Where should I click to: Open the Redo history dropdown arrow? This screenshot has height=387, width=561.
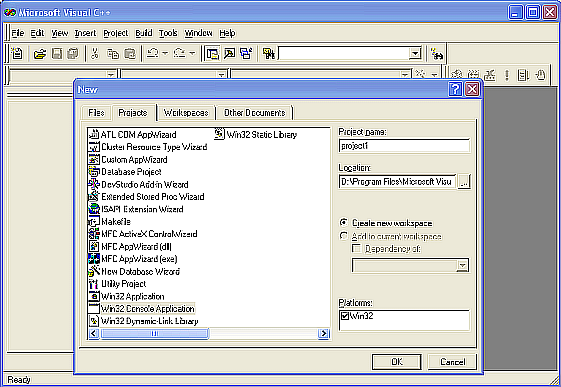(192, 54)
